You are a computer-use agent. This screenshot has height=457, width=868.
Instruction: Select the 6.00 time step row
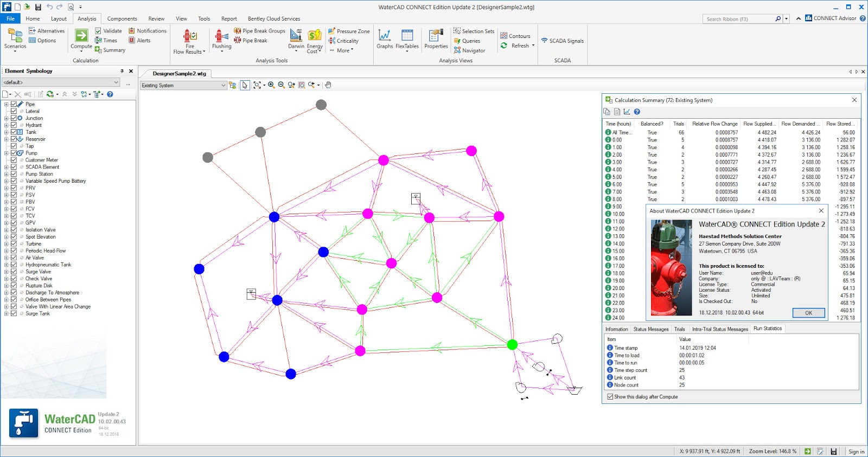[730, 184]
